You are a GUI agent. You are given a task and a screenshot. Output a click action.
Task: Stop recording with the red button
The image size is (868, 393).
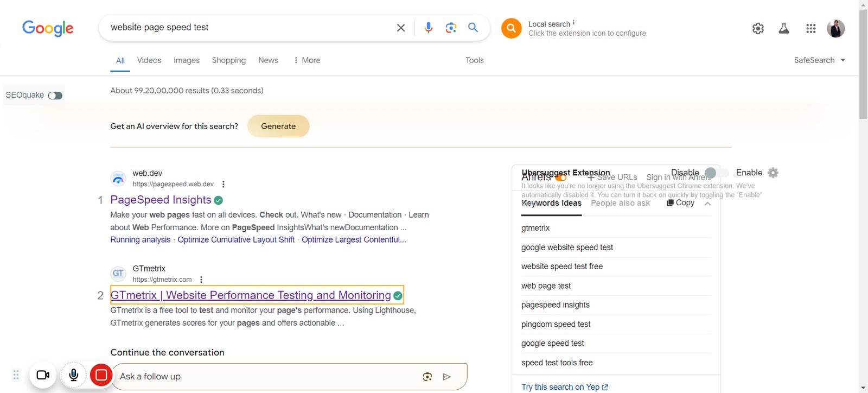tap(101, 375)
